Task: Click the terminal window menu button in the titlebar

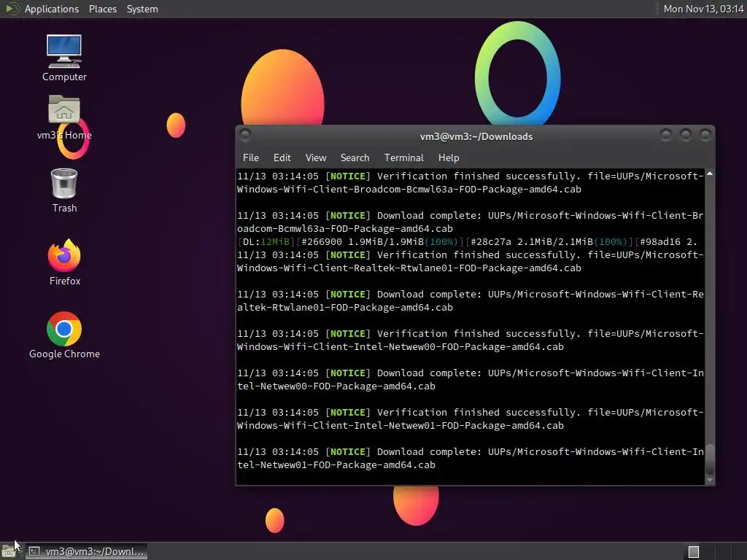Action: (245, 136)
